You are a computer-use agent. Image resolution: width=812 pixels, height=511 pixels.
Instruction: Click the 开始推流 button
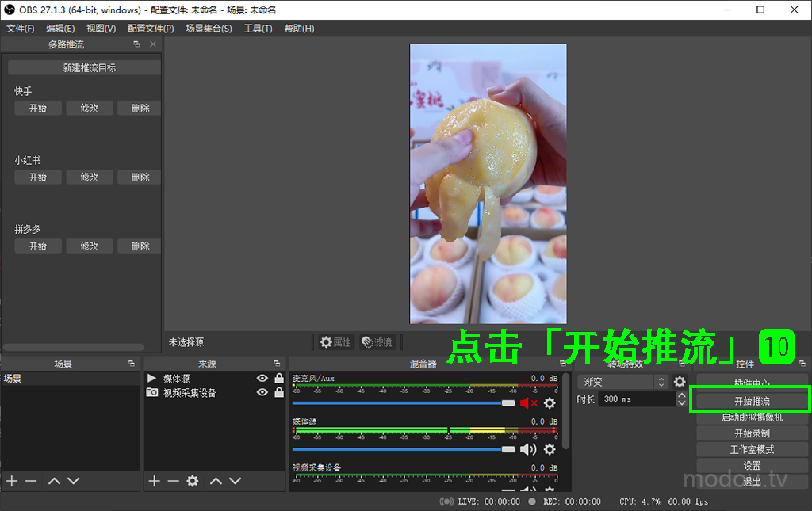[752, 401]
